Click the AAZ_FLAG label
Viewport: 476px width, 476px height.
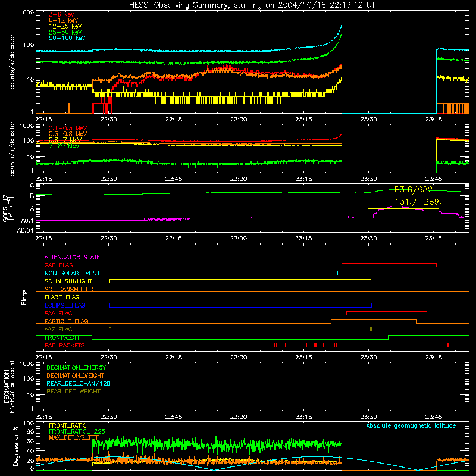tap(58, 329)
